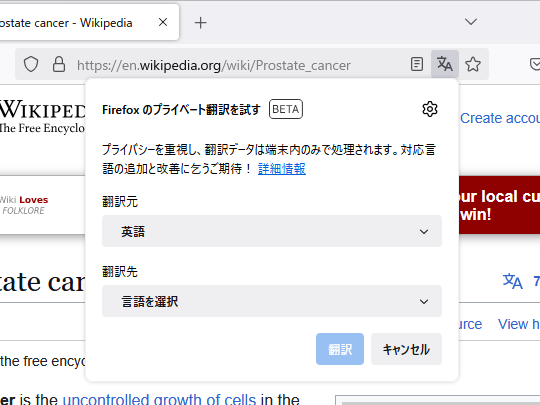Viewport: 540px width, 405px height.
Task: Click the Wiki Loves Folklore banner logo
Action: click(24, 205)
